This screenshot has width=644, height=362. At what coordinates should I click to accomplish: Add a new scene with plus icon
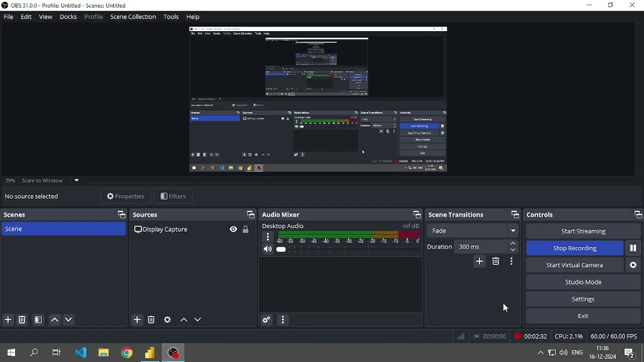click(x=8, y=320)
